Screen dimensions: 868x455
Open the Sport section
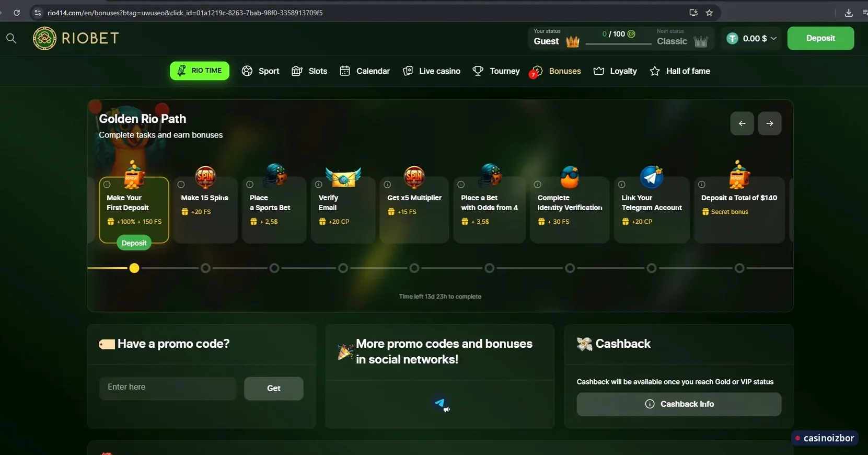click(261, 71)
